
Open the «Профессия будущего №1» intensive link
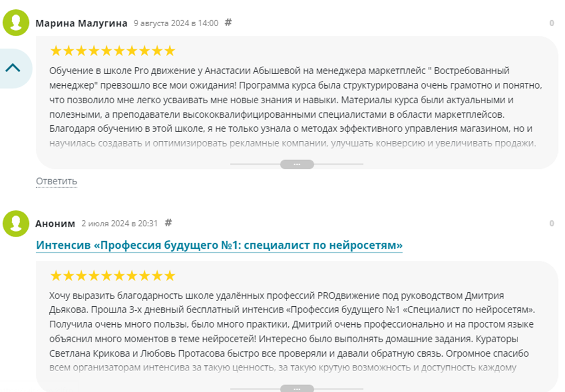pos(219,245)
